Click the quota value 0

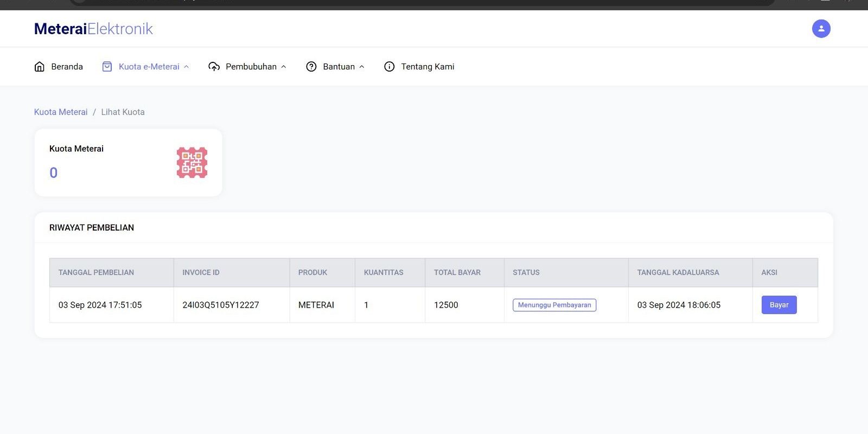click(53, 173)
